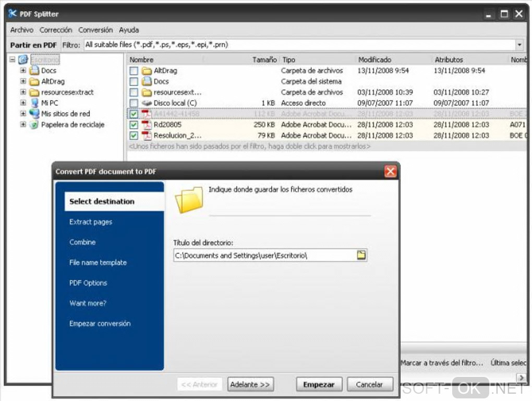Expand the Mis sitios de red node
The image size is (532, 401).
pyautogui.click(x=23, y=113)
